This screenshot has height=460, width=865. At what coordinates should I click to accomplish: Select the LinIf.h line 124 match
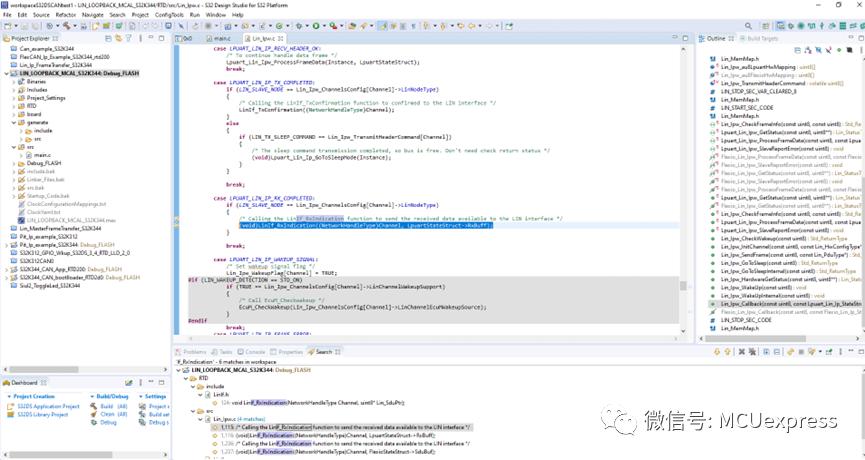tap(312, 403)
